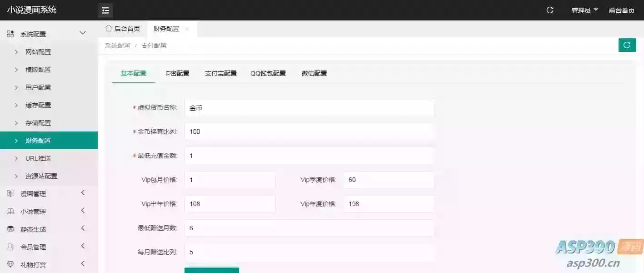The image size is (644, 273).
Task: Click the 小说管理 icon in the sidebar
Action: coord(10,211)
